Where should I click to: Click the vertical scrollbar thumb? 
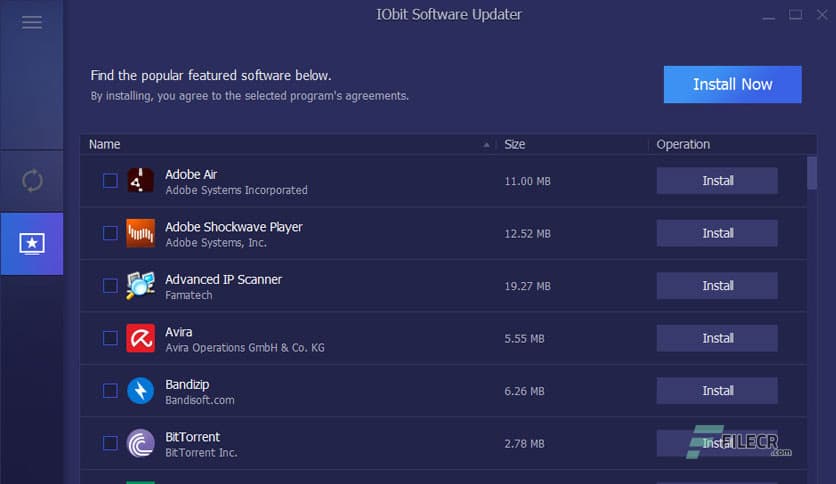click(x=812, y=173)
